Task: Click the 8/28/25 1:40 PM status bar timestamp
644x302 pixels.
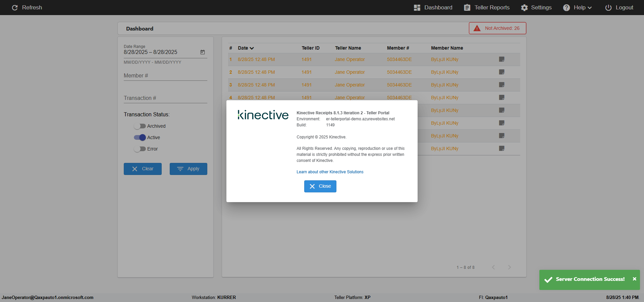Action: click(x=622, y=297)
